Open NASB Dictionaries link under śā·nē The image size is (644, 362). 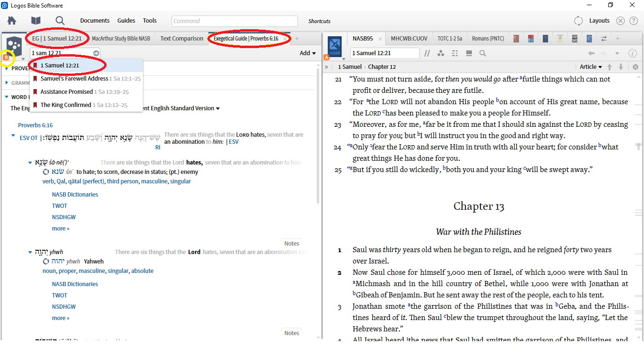75,195
